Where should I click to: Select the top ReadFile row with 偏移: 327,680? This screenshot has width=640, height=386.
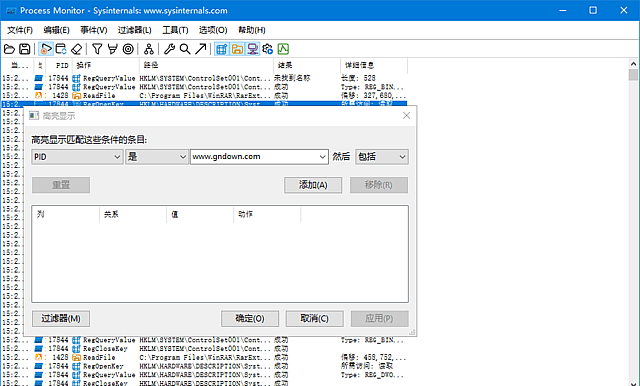204,95
